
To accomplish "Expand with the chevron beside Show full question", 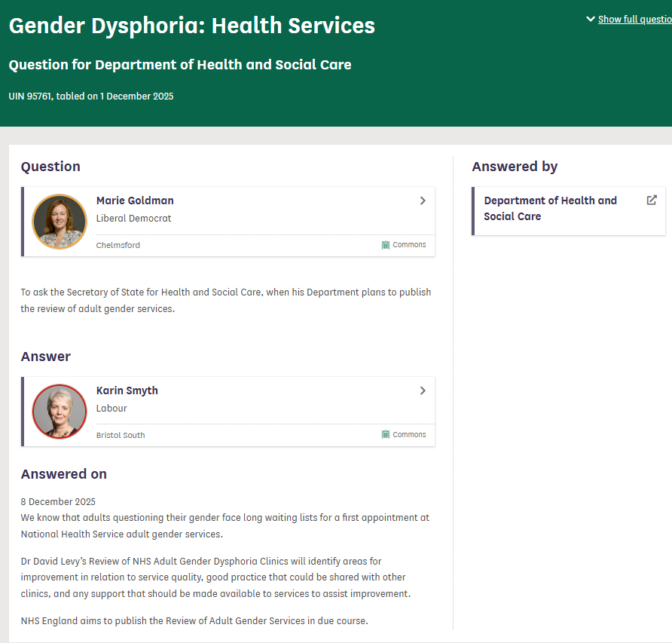I will pyautogui.click(x=591, y=20).
